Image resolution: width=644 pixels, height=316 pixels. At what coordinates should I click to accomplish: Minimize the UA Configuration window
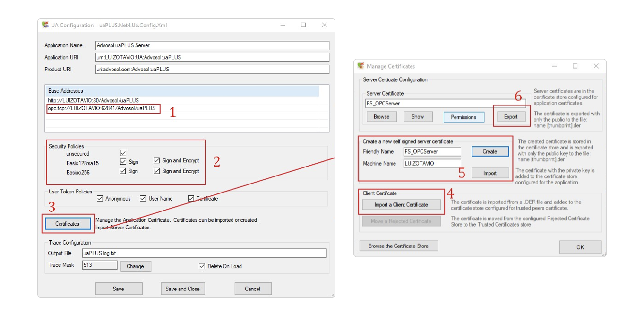pos(282,25)
